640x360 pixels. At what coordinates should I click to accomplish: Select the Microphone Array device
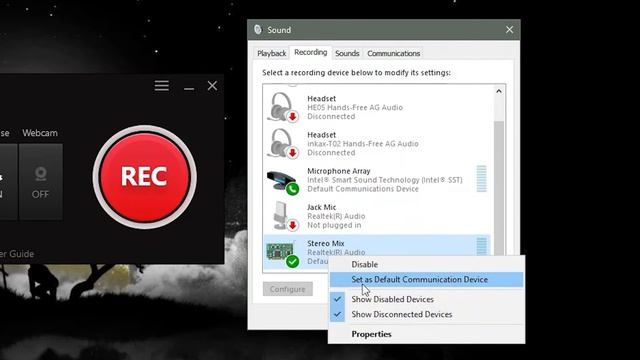[378, 180]
